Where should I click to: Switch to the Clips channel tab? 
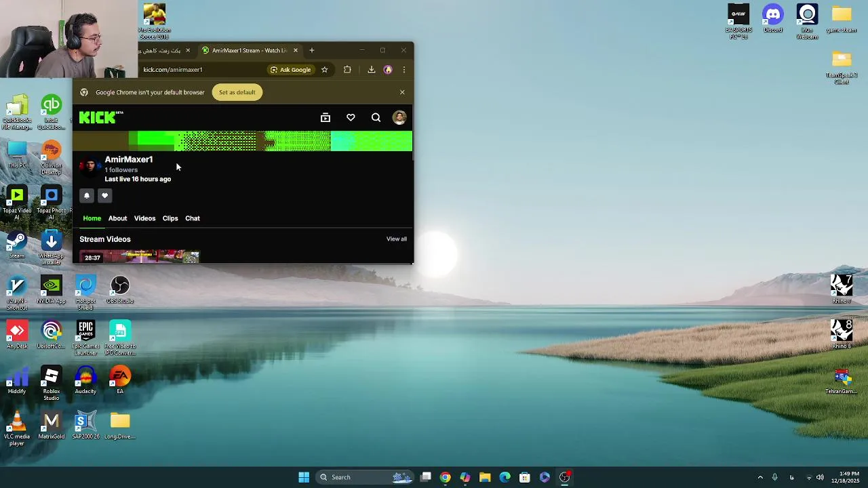(170, 218)
